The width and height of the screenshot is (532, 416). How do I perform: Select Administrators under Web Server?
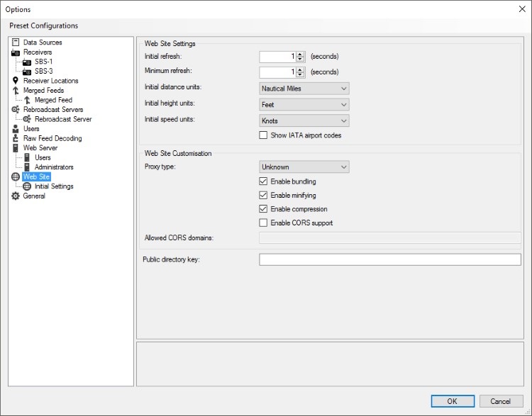(54, 167)
